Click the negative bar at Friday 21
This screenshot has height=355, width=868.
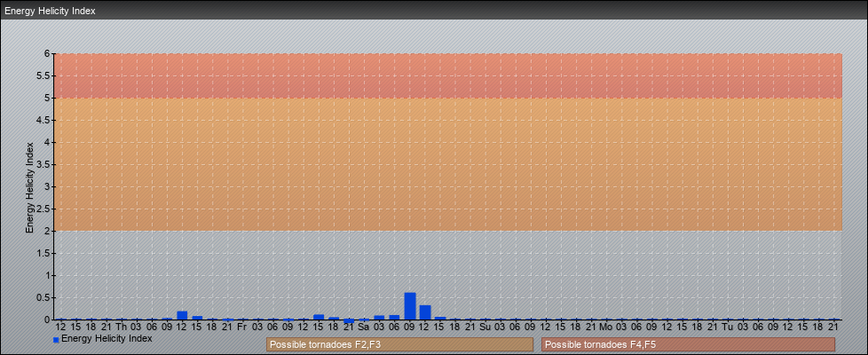tap(349, 321)
